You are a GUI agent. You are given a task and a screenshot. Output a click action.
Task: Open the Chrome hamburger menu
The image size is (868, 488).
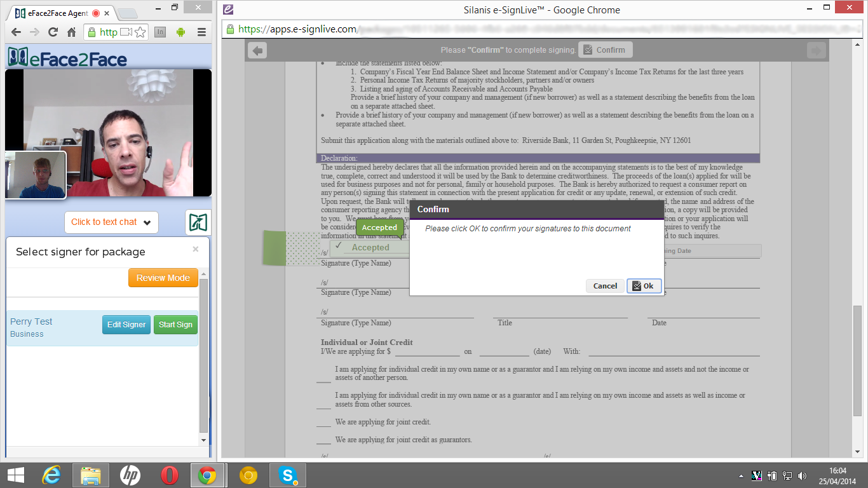(x=201, y=32)
